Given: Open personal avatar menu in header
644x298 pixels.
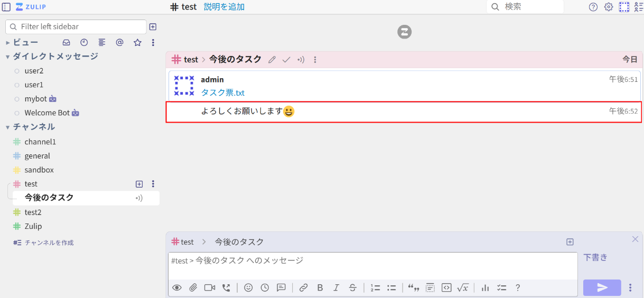Looking at the screenshot, I should 624,7.
